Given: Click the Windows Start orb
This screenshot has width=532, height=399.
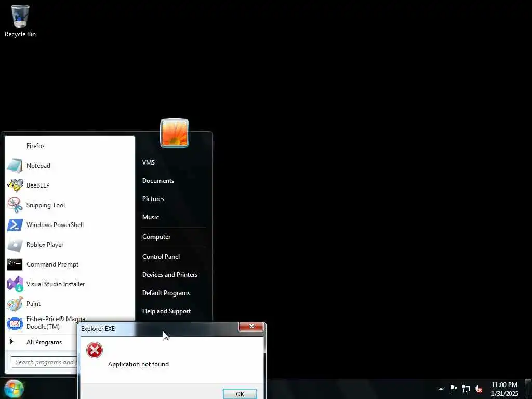Looking at the screenshot, I should pyautogui.click(x=14, y=389).
